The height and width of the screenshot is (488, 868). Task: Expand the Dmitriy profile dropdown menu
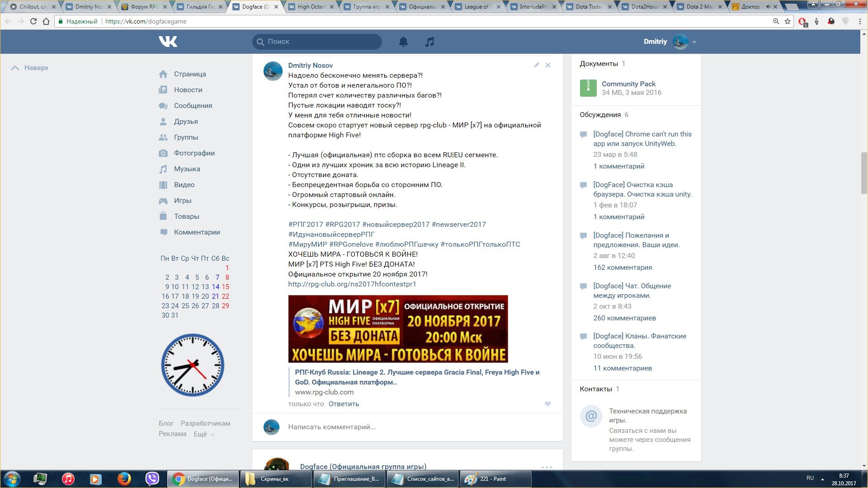694,42
